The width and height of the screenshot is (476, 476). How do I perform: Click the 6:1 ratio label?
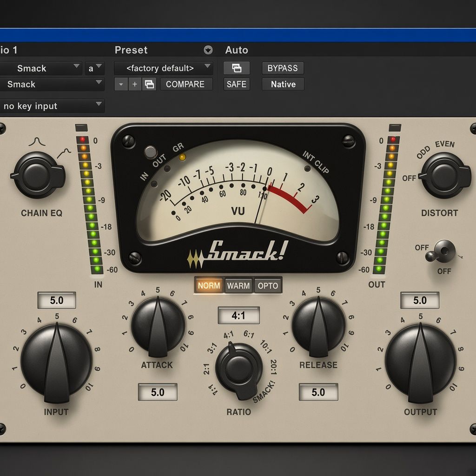249,334
